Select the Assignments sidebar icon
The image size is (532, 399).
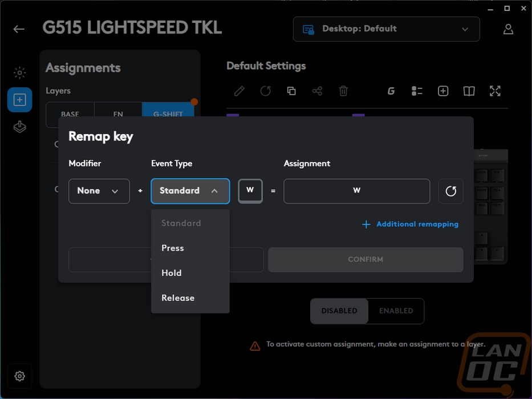pos(20,100)
